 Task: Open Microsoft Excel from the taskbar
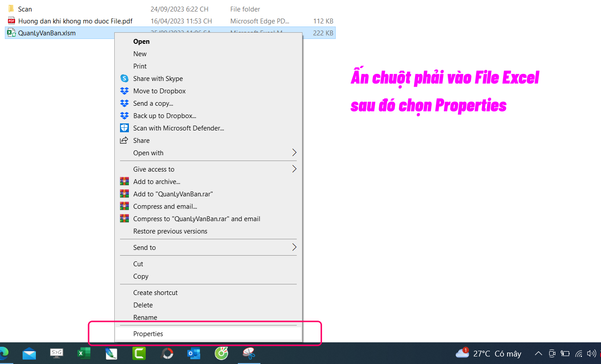[x=84, y=353]
